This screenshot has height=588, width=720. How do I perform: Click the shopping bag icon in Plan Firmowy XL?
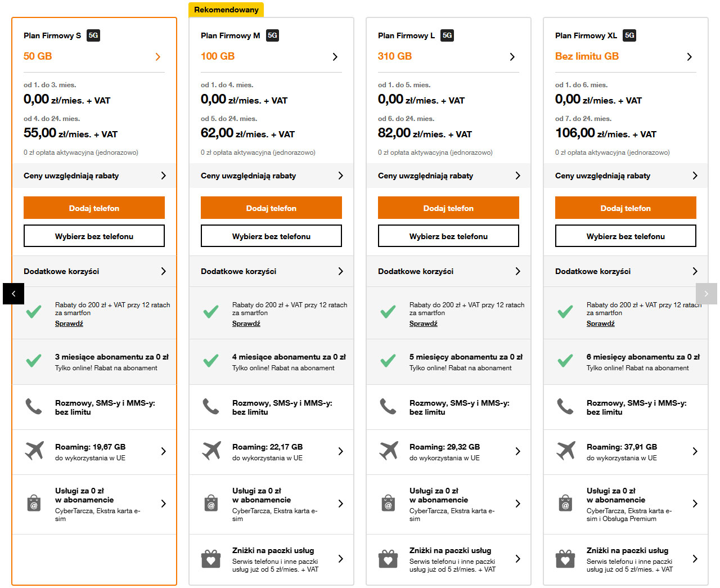point(565,503)
